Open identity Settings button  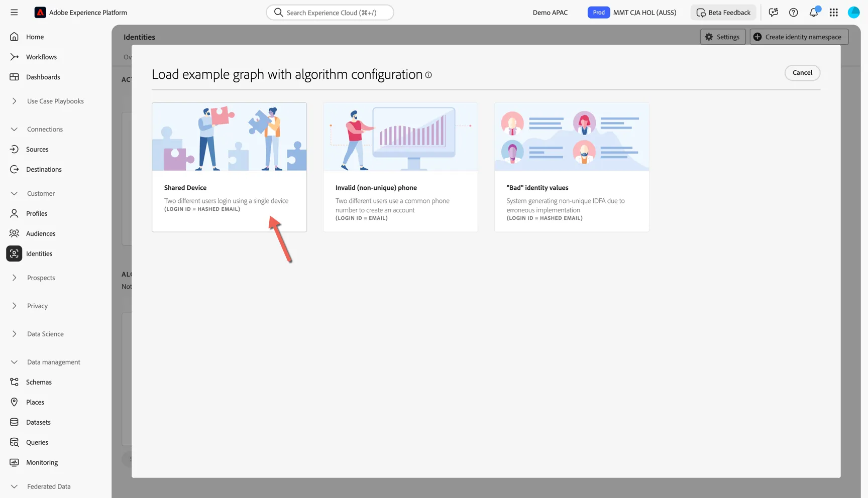pos(723,37)
